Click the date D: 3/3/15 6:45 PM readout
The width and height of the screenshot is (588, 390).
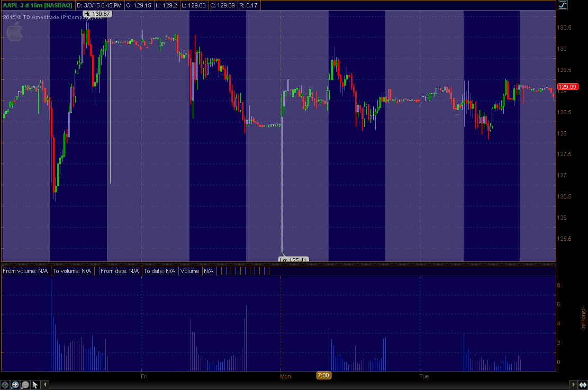[x=99, y=5]
